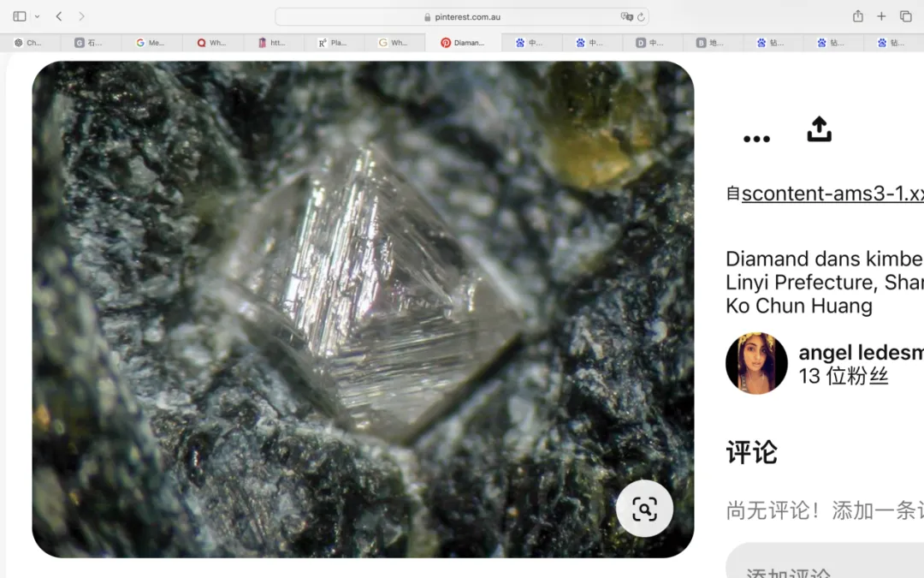The height and width of the screenshot is (578, 924).
Task: Switch to the '石...' tab
Action: point(91,43)
